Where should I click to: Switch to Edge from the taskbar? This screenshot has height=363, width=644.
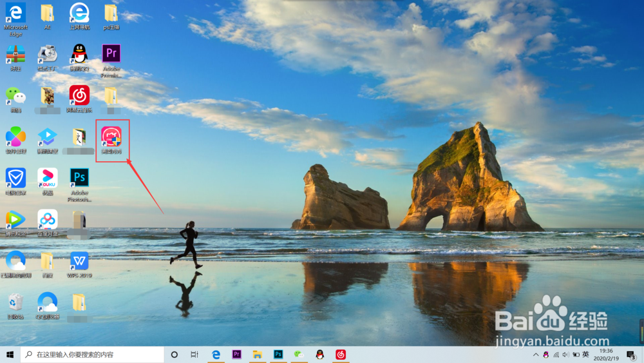pos(216,355)
